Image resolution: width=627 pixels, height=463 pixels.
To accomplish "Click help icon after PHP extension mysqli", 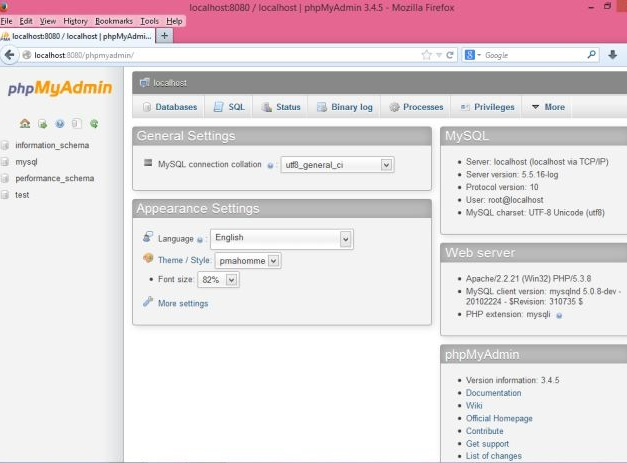I will (559, 315).
